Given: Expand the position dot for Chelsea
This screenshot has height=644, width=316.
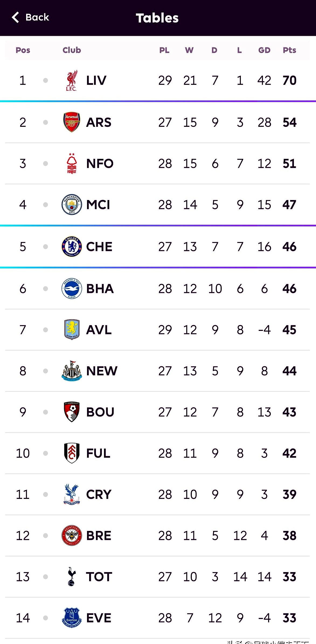Looking at the screenshot, I should 46,247.
